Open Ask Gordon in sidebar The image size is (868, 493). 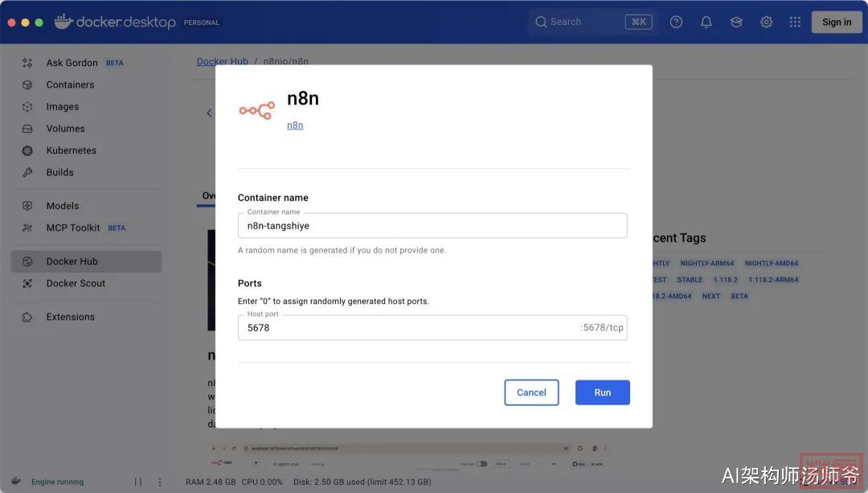pos(72,63)
